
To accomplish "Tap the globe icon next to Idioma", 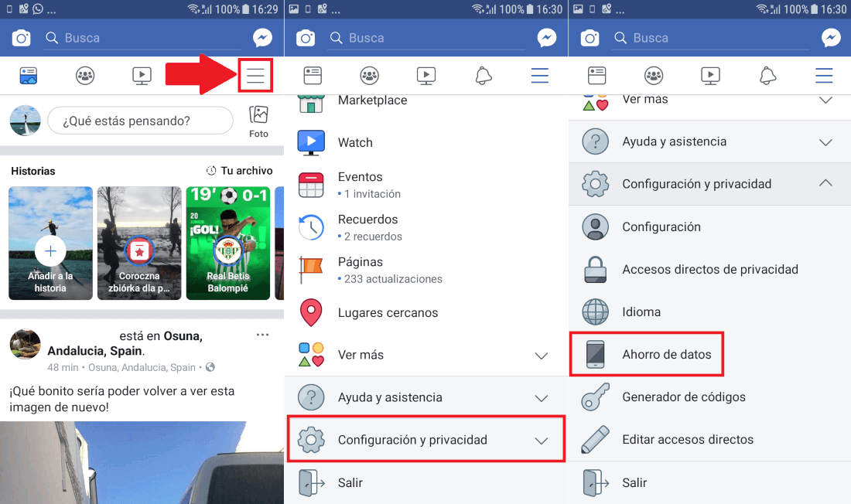I will (596, 312).
